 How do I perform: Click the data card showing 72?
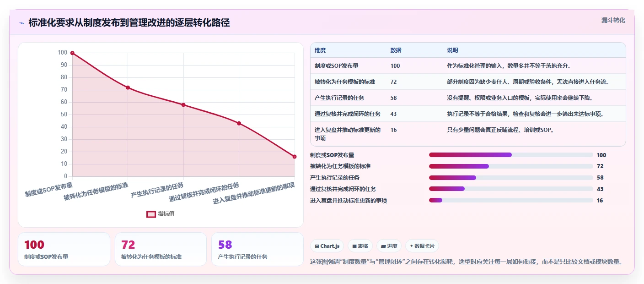coord(161,249)
